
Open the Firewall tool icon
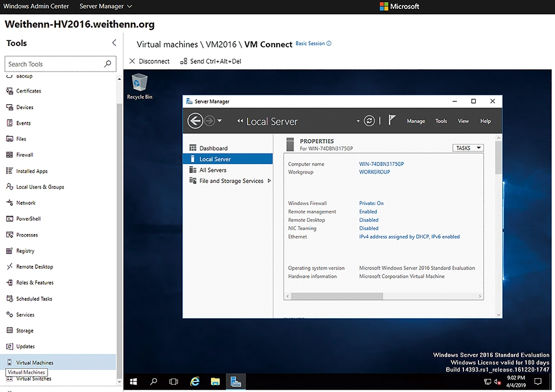[x=9, y=155]
